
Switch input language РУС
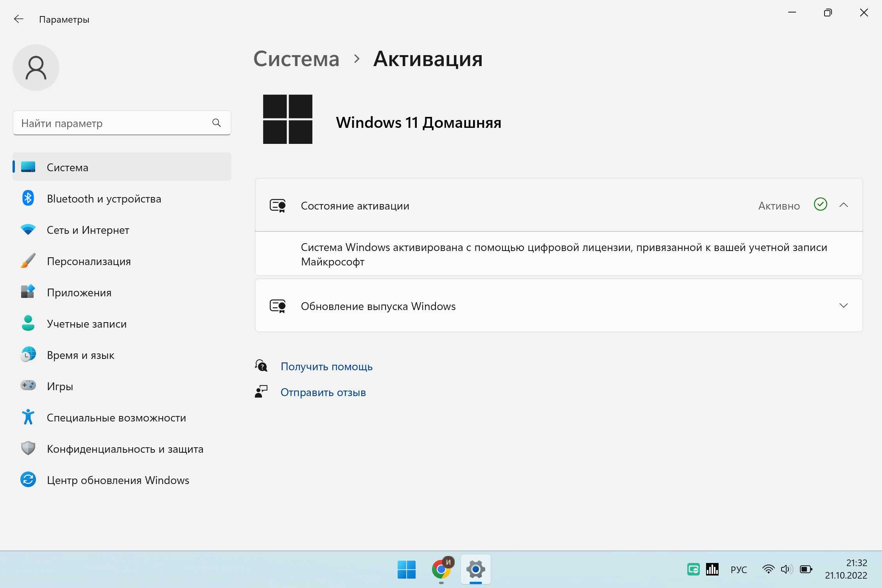739,570
